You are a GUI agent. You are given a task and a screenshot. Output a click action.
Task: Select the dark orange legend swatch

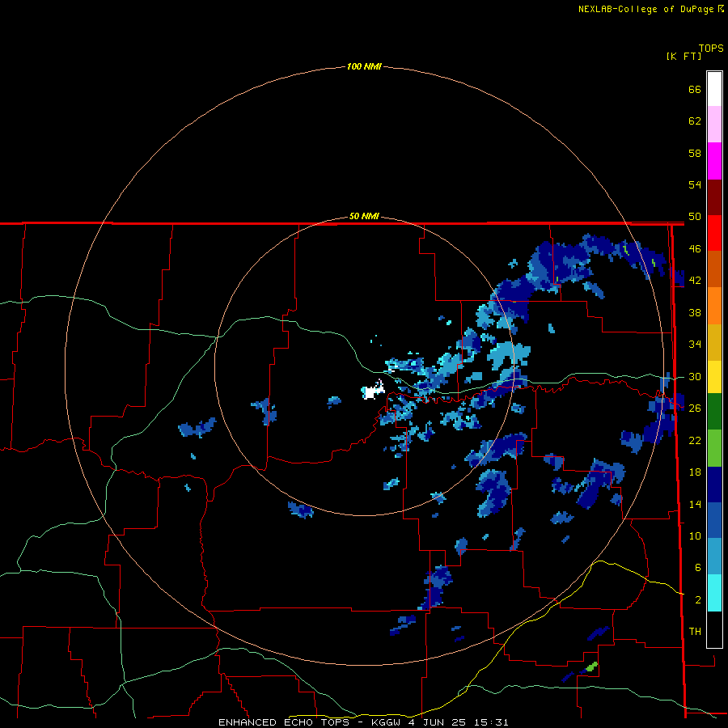[x=714, y=269]
